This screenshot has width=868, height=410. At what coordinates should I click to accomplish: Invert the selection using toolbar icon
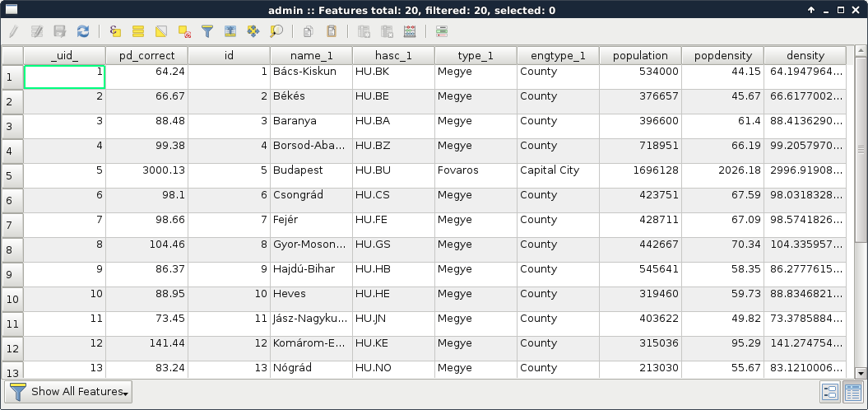161,31
